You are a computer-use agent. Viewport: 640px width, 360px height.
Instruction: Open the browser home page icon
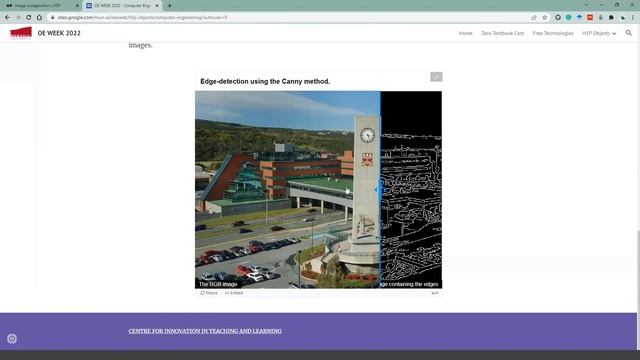tap(39, 18)
